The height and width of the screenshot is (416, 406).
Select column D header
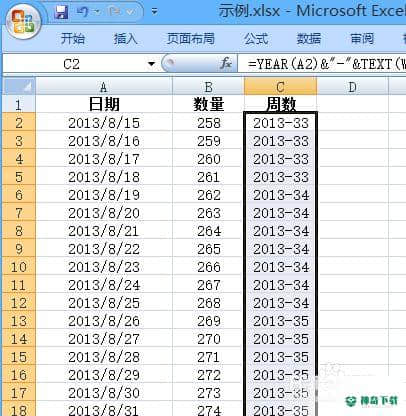click(x=352, y=87)
